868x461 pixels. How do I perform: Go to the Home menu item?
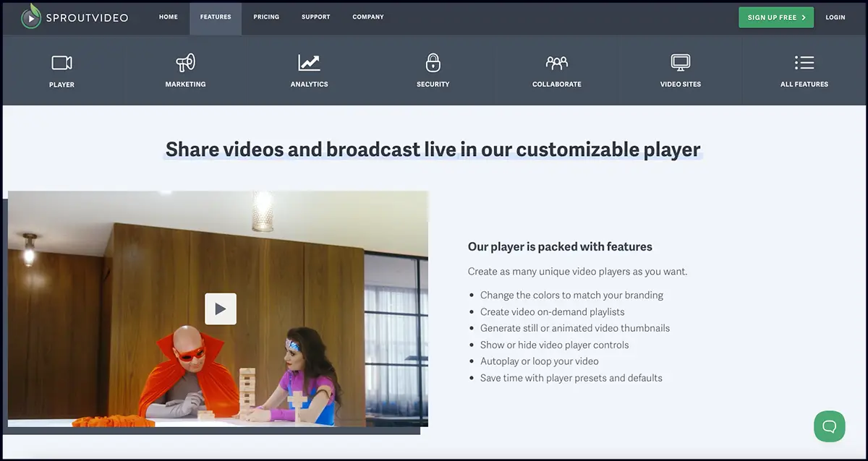[168, 17]
